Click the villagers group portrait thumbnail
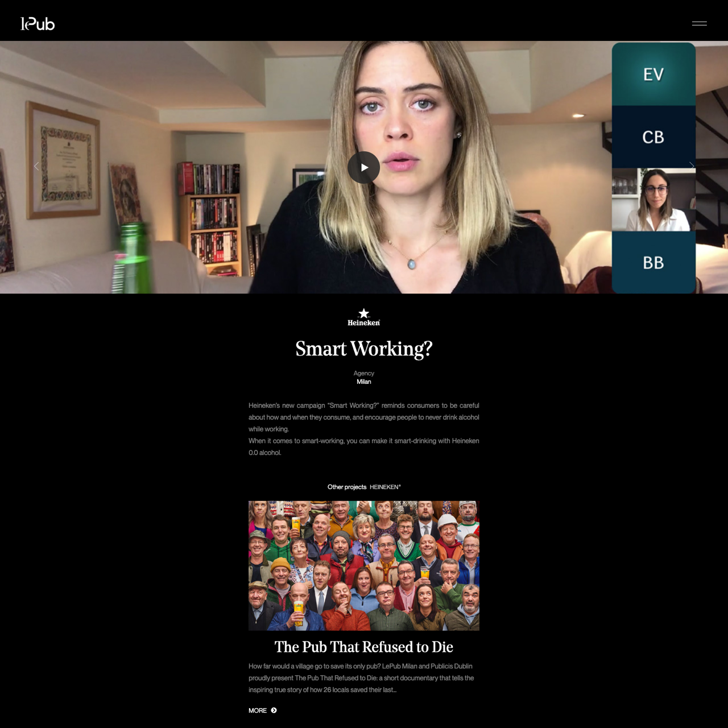Screen dimensions: 728x728 tap(364, 565)
